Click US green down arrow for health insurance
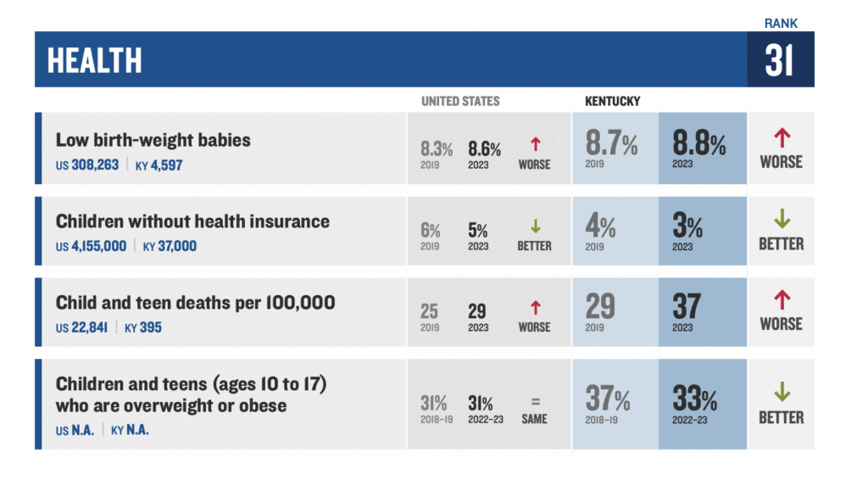 [535, 227]
